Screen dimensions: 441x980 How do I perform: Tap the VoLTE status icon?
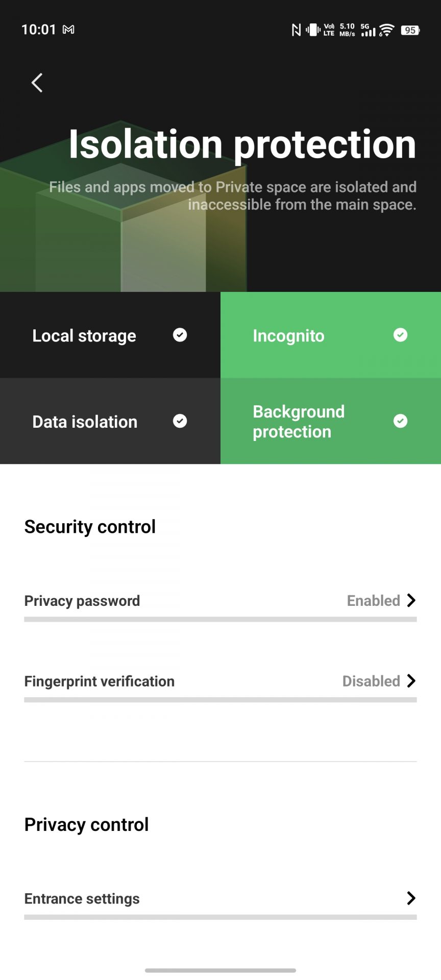pyautogui.click(x=329, y=30)
